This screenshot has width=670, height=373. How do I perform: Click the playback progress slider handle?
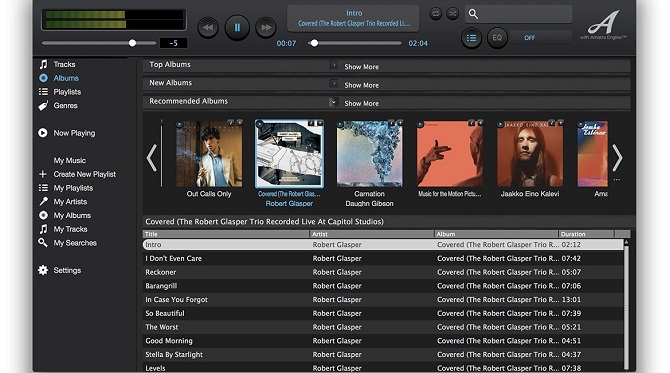pyautogui.click(x=314, y=43)
